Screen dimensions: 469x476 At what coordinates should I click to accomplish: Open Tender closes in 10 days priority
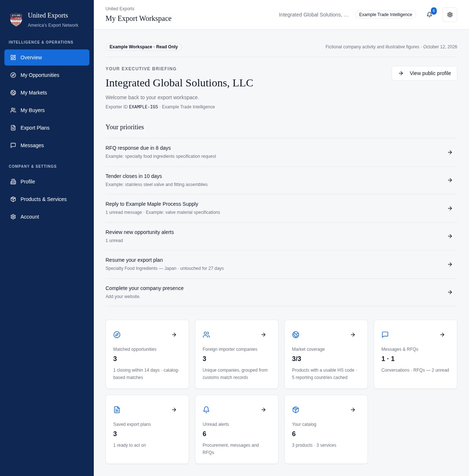coord(281,180)
